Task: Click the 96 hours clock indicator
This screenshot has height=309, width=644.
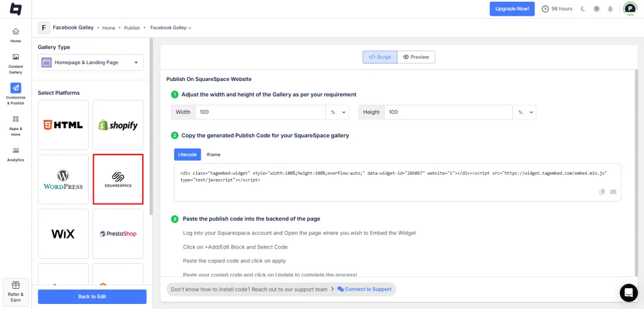Action: pyautogui.click(x=557, y=9)
